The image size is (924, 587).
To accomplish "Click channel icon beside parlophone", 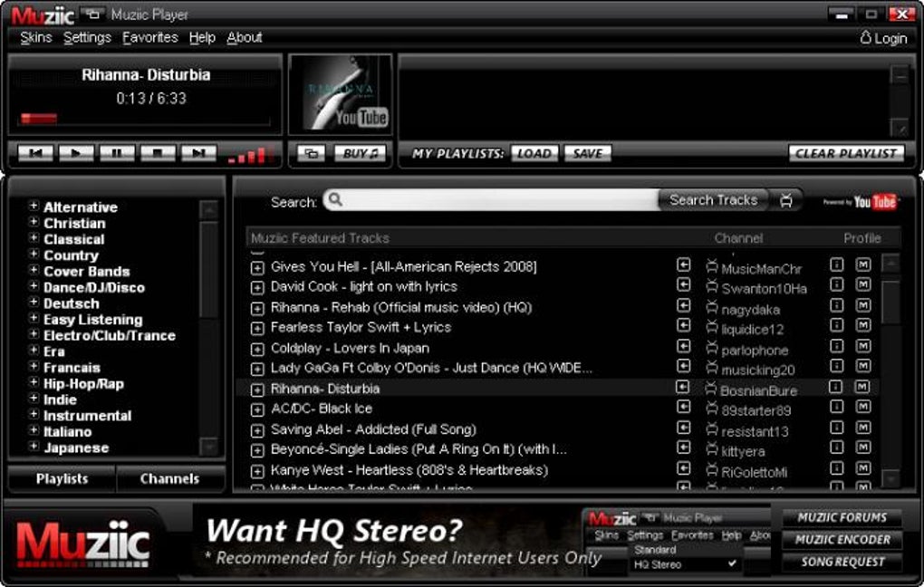I will tap(712, 349).
